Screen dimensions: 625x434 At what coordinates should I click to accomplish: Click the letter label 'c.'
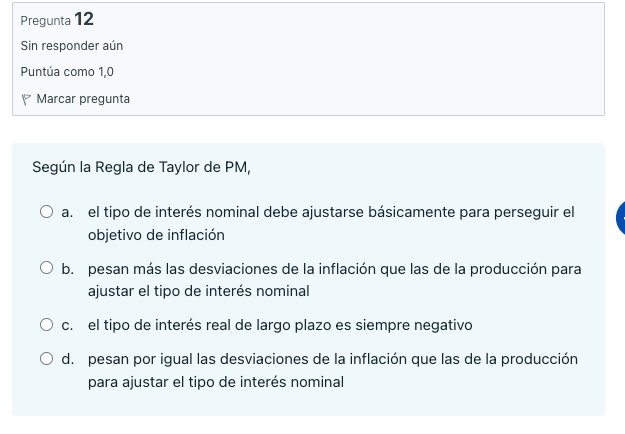click(x=68, y=325)
